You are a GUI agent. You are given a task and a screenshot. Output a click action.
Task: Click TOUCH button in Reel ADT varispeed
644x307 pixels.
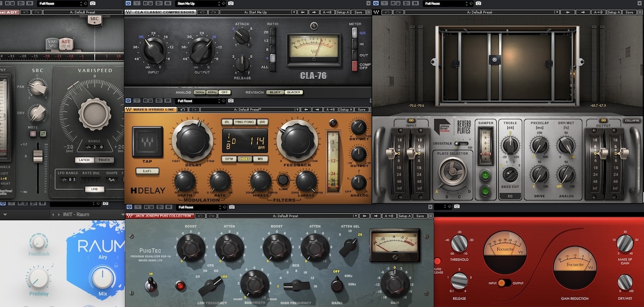pyautogui.click(x=105, y=160)
